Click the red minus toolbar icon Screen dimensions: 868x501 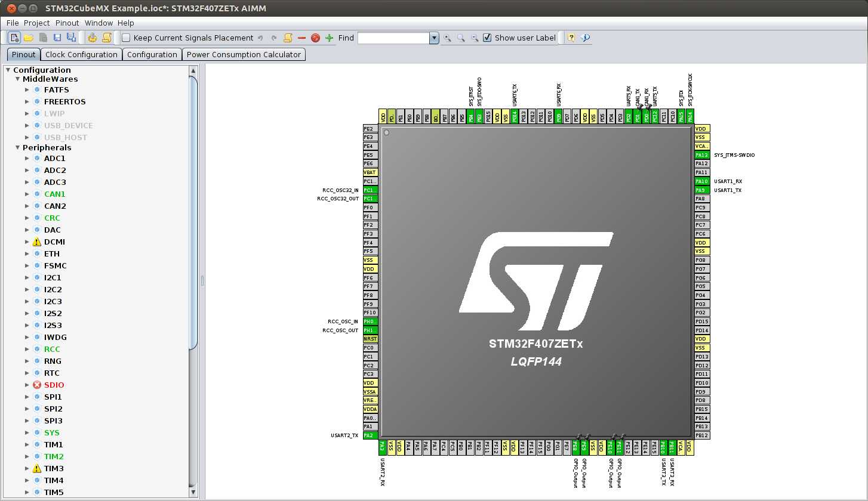(x=301, y=38)
